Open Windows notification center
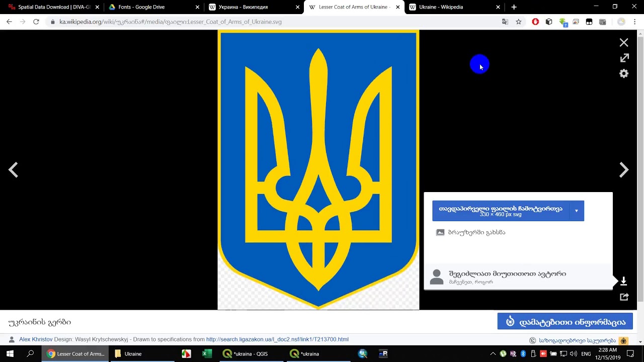The image size is (644, 362). pos(630,353)
